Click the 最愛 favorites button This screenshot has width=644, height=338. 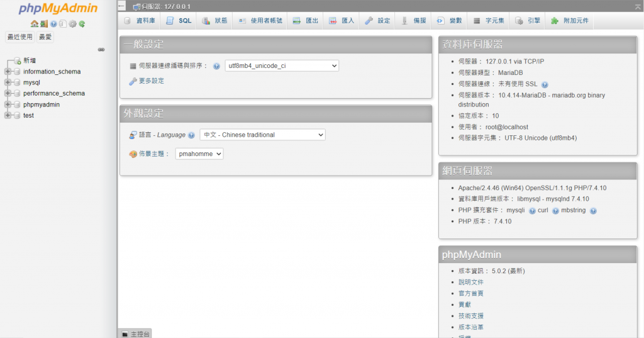pos(45,37)
